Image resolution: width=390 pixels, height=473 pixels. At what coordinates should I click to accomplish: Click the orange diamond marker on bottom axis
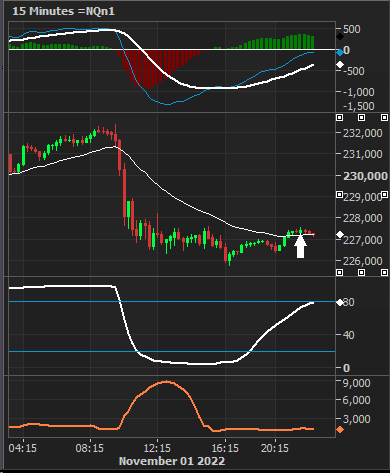(x=340, y=430)
